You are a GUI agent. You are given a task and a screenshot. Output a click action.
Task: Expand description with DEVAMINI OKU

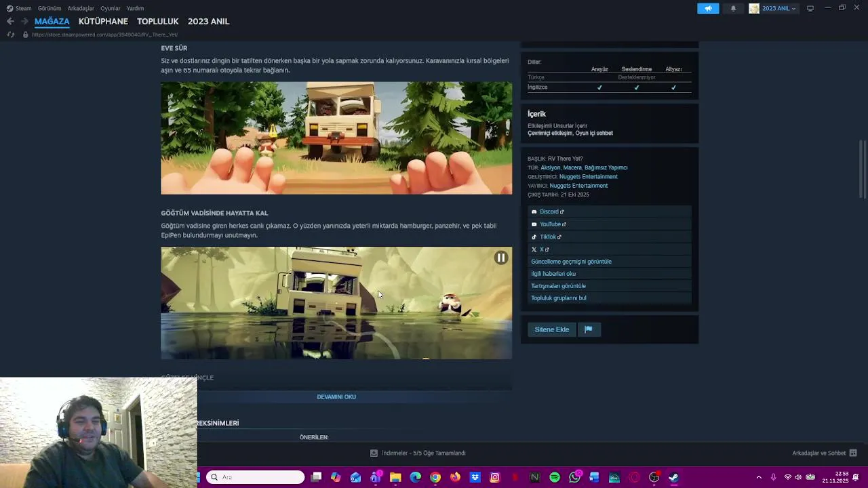coord(336,396)
